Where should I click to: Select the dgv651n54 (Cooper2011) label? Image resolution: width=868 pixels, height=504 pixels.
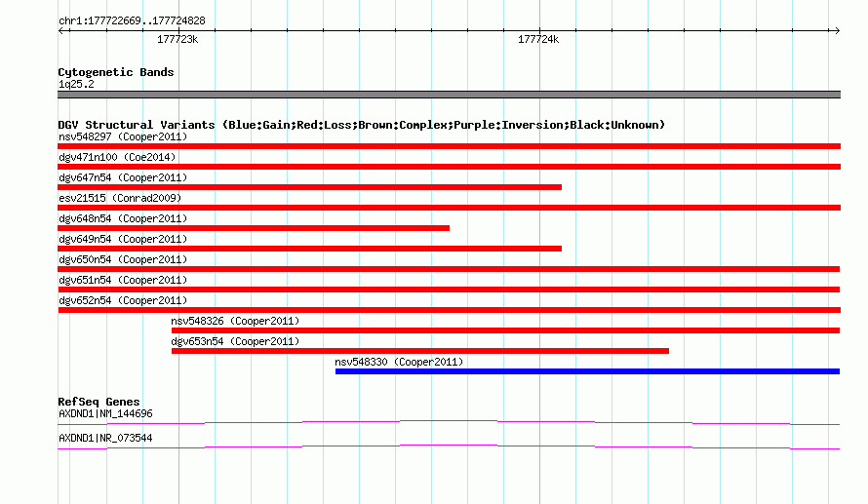click(x=123, y=280)
